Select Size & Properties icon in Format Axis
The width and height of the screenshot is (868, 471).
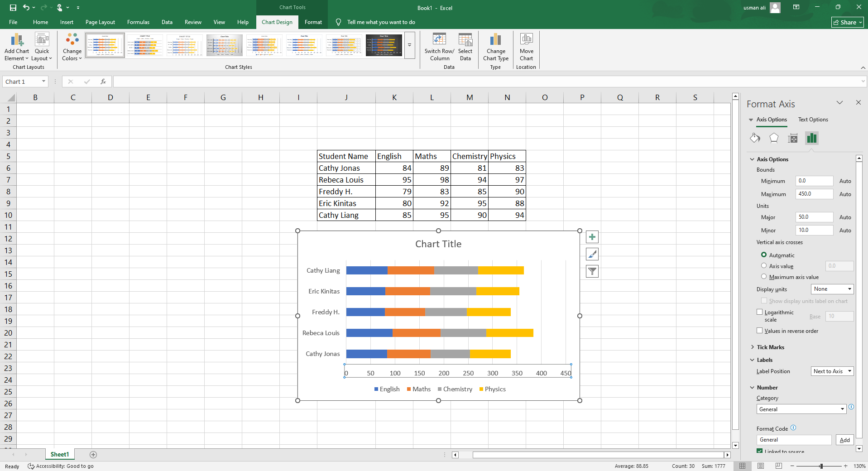point(793,138)
